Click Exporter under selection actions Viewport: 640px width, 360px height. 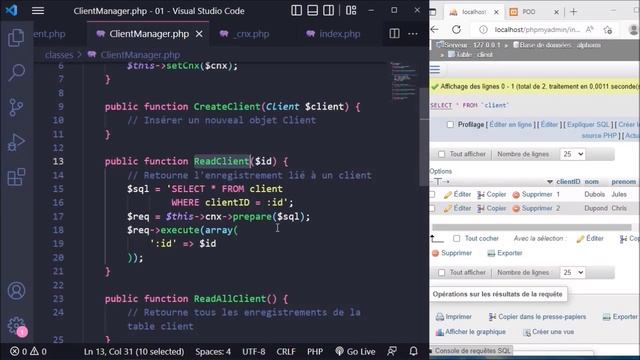[505, 253]
